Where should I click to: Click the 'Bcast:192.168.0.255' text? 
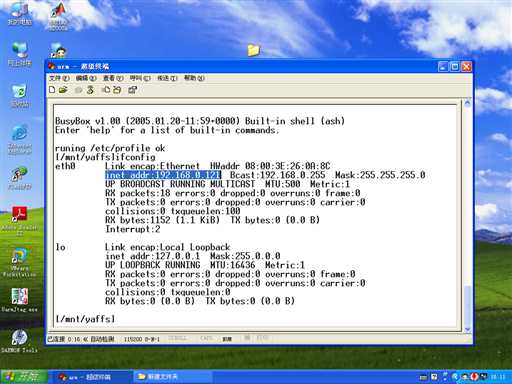pos(277,175)
